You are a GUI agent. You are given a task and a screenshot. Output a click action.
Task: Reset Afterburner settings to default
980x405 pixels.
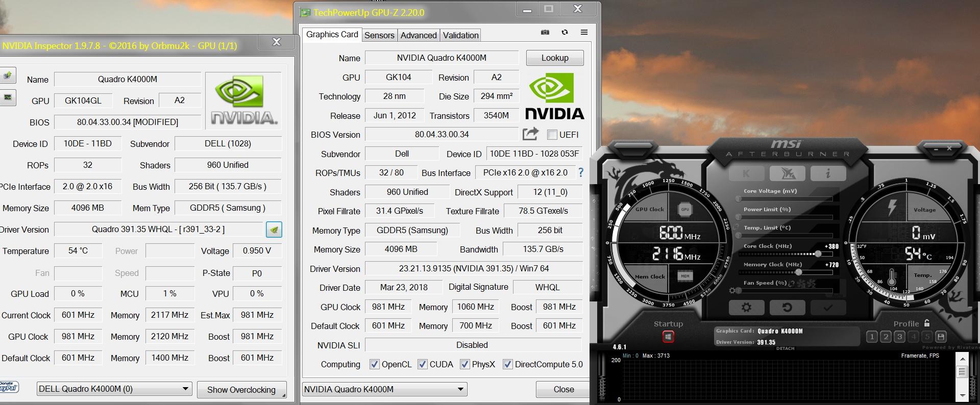[x=787, y=308]
